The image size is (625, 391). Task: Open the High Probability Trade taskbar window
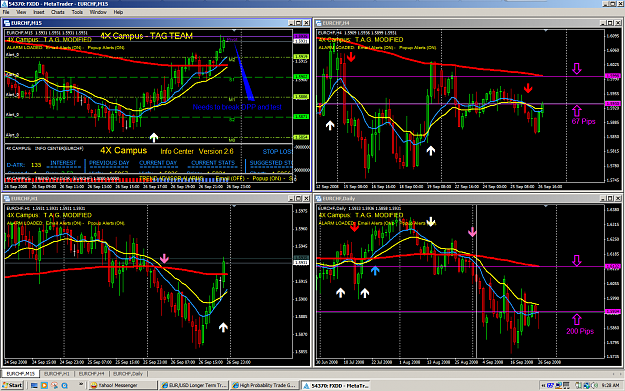tap(265, 385)
